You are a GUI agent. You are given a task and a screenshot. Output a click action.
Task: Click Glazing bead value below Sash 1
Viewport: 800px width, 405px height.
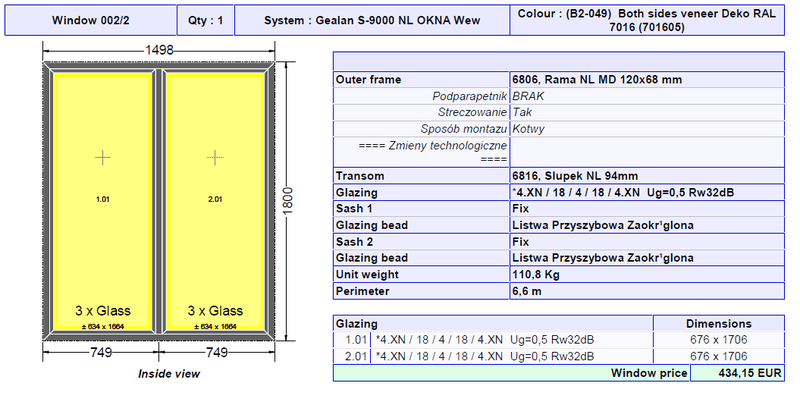tap(603, 225)
